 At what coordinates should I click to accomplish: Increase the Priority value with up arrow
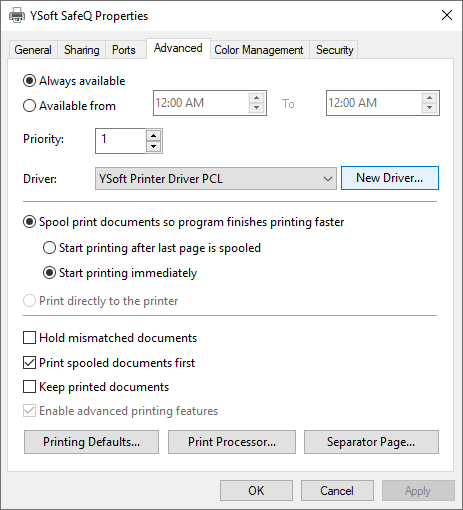pyautogui.click(x=153, y=136)
